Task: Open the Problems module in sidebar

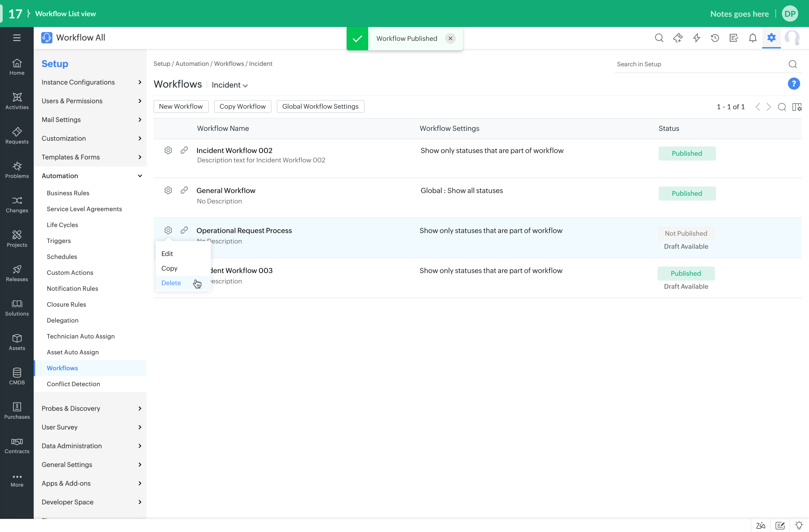Action: pos(17,170)
